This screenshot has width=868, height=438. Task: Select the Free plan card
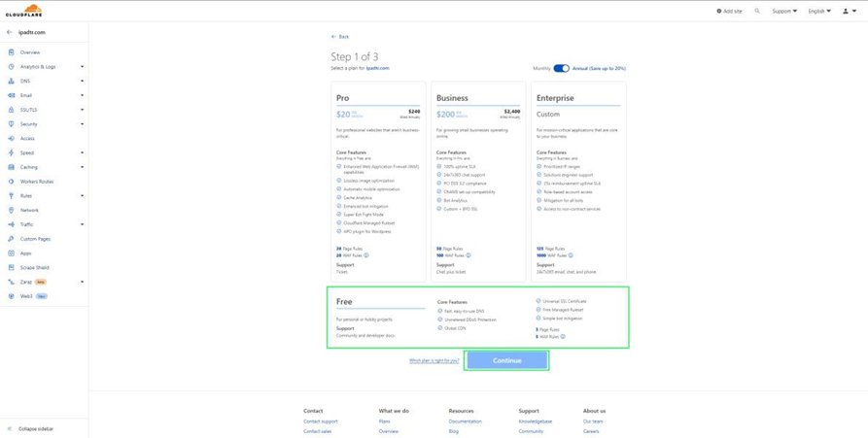pos(478,318)
